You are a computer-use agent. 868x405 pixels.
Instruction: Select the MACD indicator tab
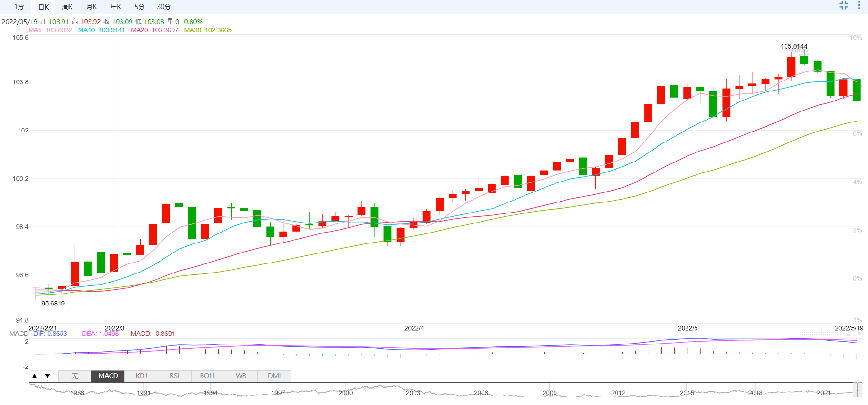click(x=108, y=376)
